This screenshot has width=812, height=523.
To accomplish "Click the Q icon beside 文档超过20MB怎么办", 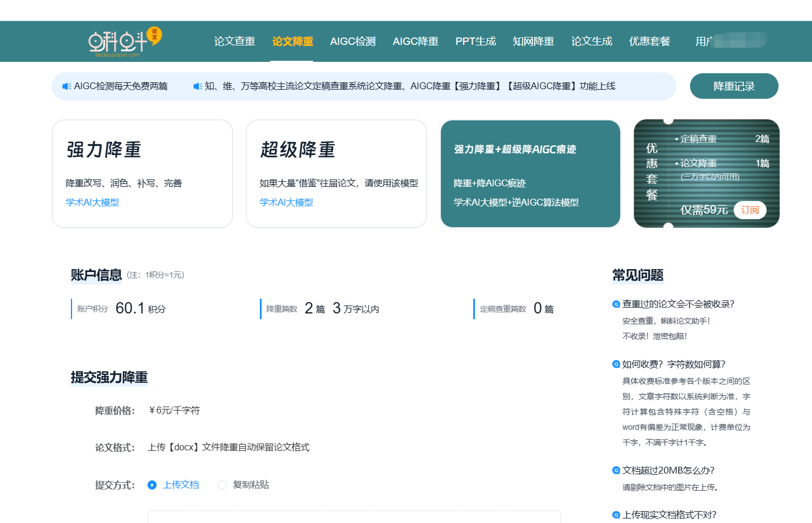I will click(x=616, y=471).
